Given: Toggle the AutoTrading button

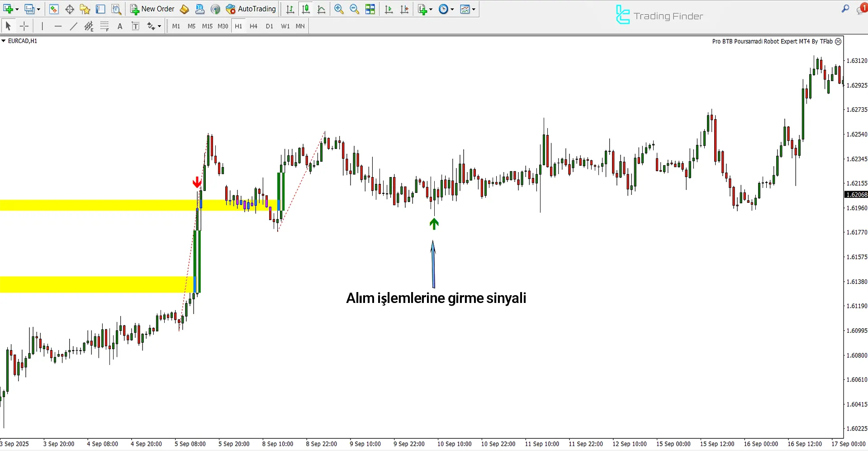Looking at the screenshot, I should point(251,9).
